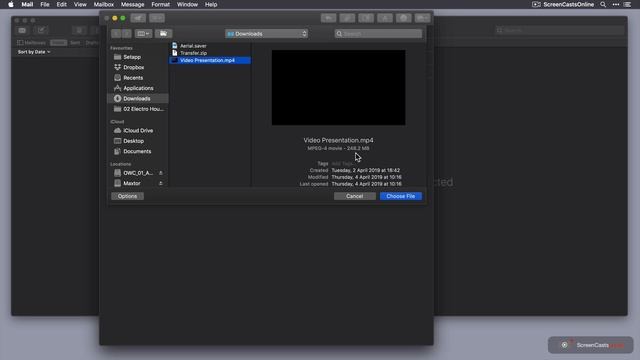Click the Mail compose new message icon

[x=41, y=30]
